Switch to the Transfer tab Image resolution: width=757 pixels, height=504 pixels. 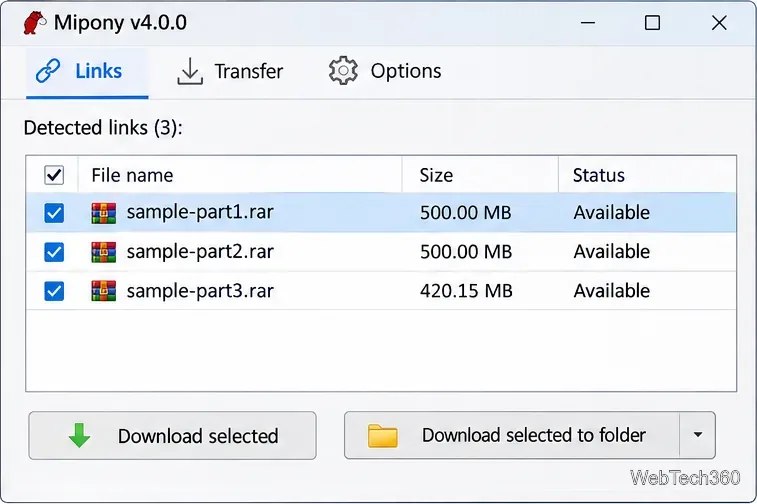[x=230, y=71]
